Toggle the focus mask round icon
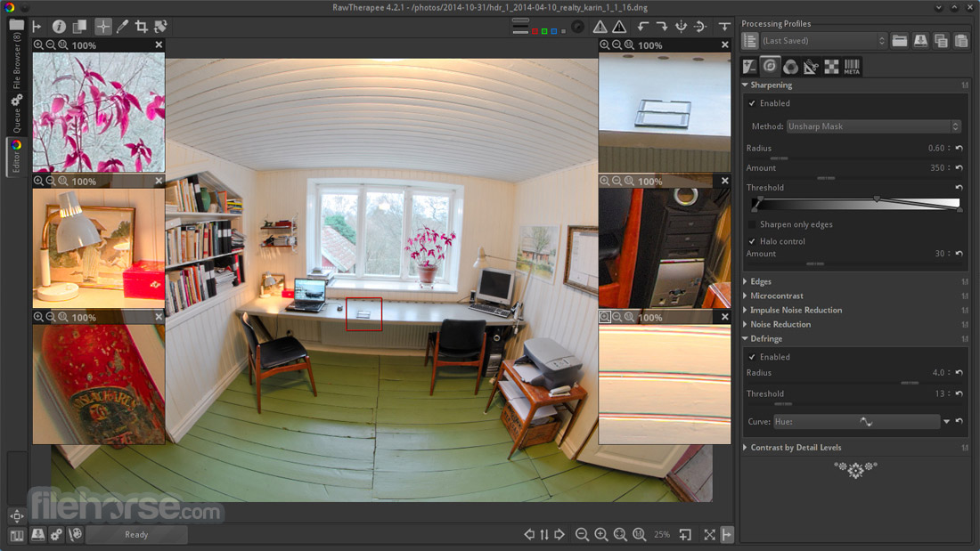980x551 pixels. tap(578, 26)
